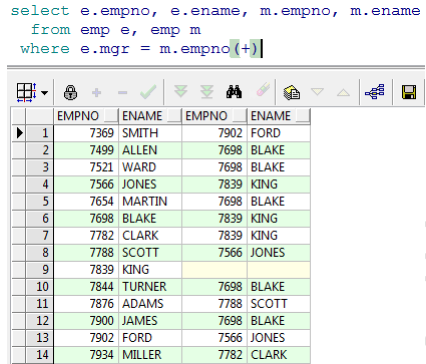Click sort box beside second EMPNO header
This screenshot has height=364, width=426.
click(240, 116)
